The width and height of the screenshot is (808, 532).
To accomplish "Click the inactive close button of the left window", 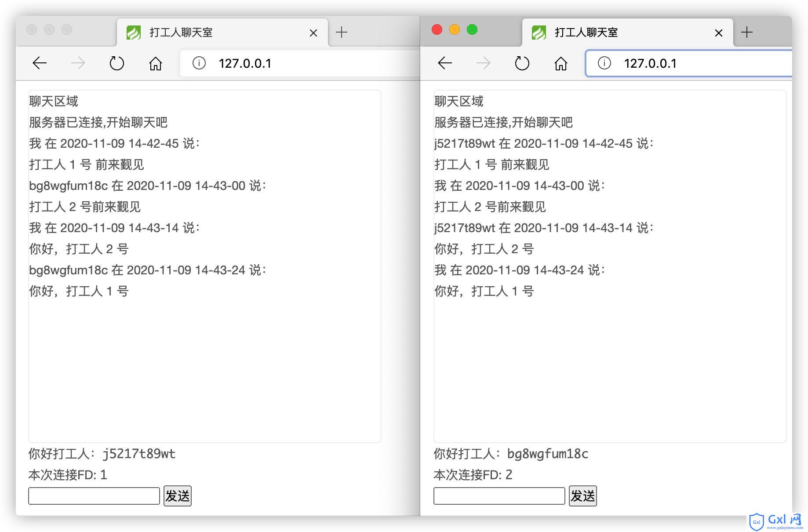I will click(x=32, y=29).
